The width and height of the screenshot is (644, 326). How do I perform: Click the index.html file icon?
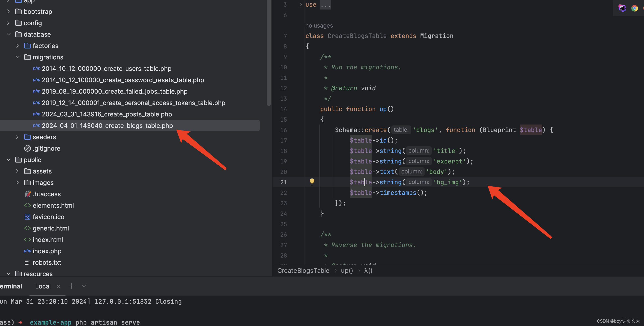[28, 240]
